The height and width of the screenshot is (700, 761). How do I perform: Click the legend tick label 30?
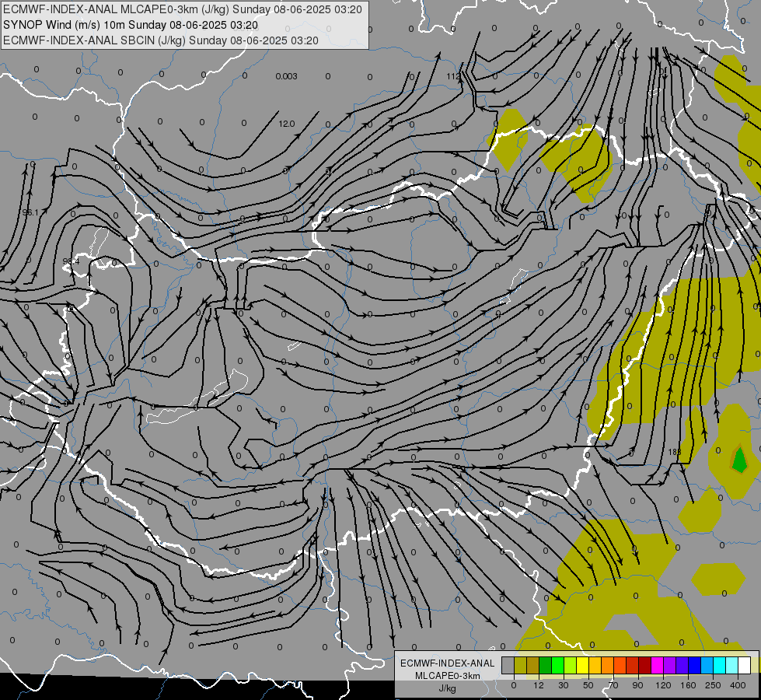click(564, 685)
